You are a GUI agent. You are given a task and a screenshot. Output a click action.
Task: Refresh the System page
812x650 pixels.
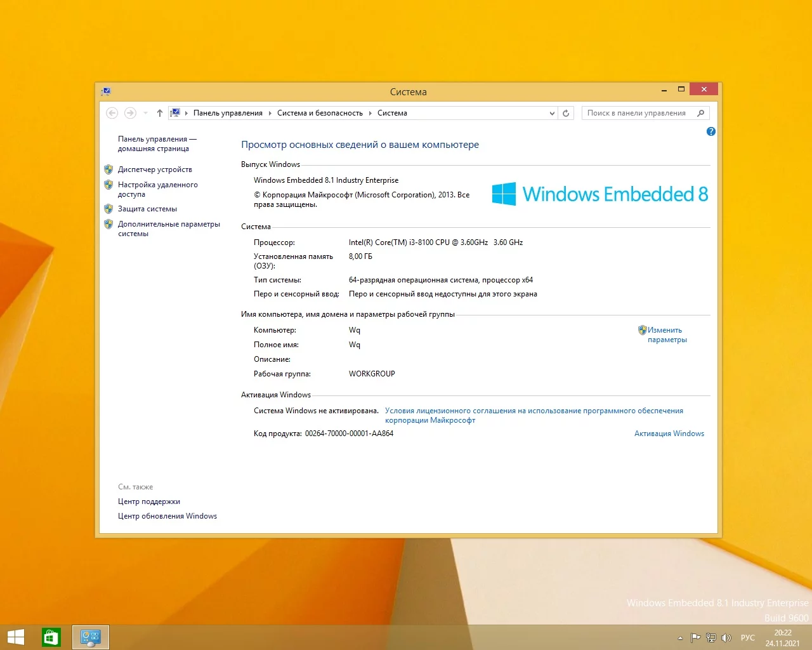566,113
